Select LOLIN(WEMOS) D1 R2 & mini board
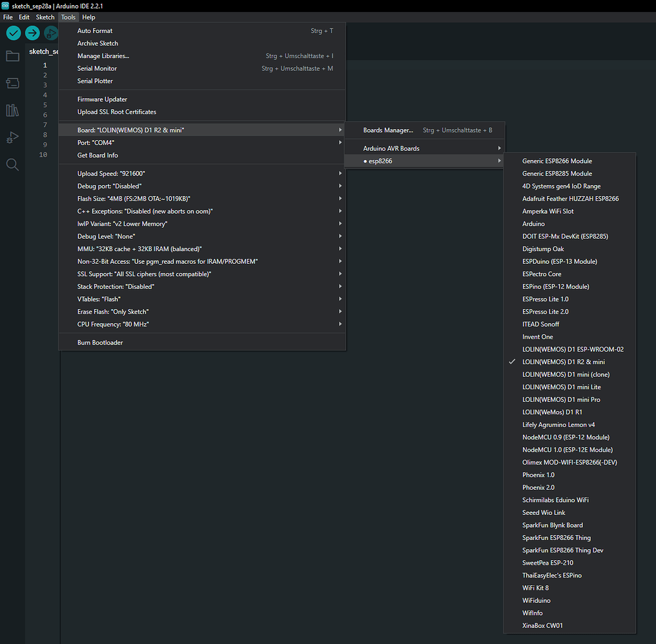Screen dimensions: 656x644 click(x=563, y=362)
